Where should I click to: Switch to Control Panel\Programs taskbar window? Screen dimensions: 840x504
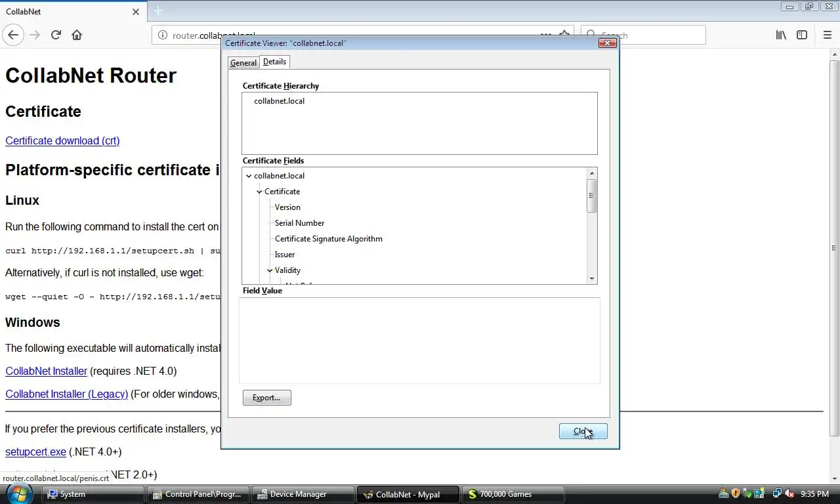click(198, 494)
